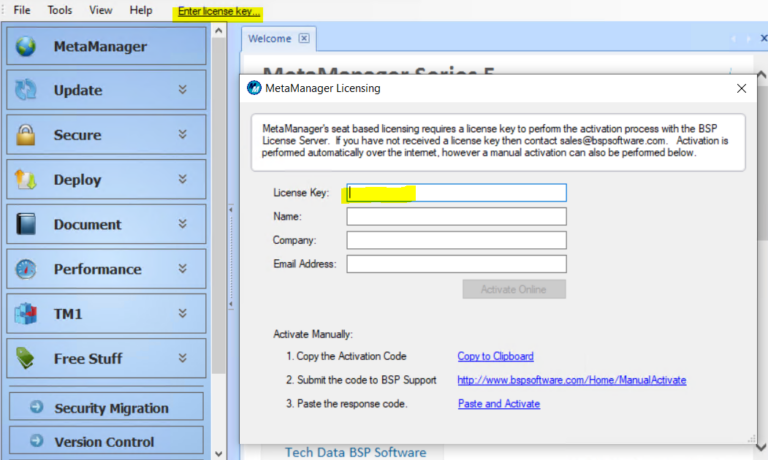Click the TM1 cube icon
768x460 pixels.
click(x=25, y=314)
